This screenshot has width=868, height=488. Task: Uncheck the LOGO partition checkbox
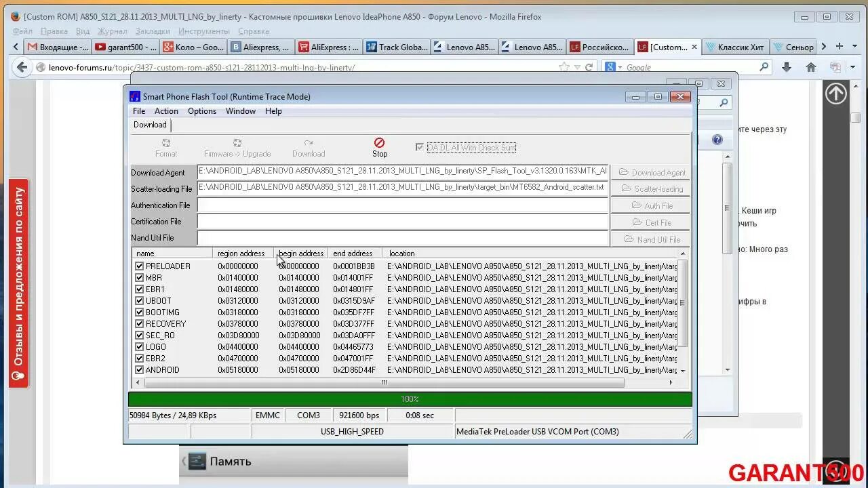pos(139,347)
